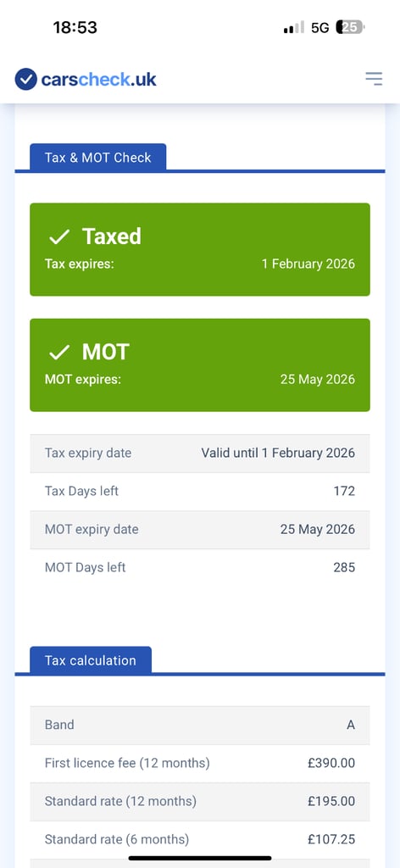Open the hamburger navigation menu

tap(374, 79)
